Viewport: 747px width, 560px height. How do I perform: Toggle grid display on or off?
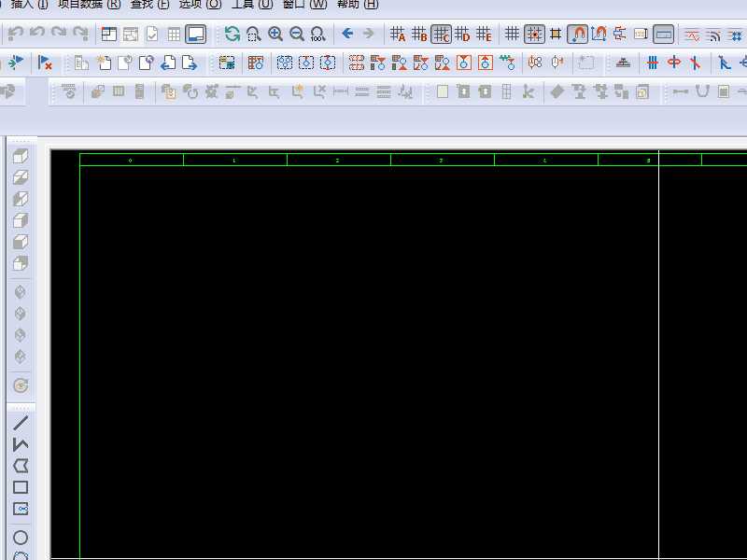[512, 34]
